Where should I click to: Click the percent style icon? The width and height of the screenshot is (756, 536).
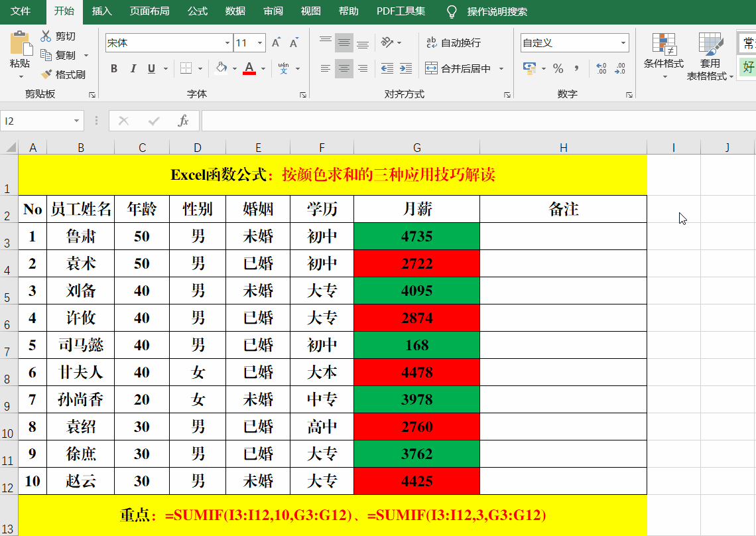[558, 68]
